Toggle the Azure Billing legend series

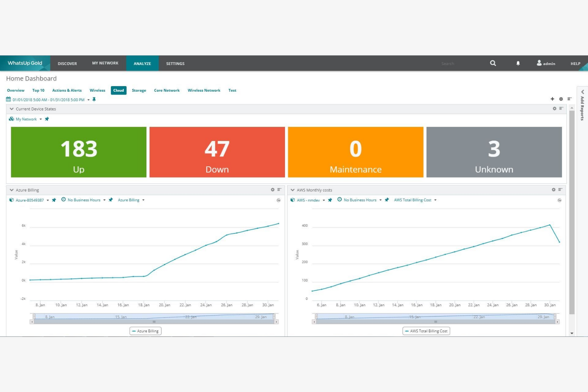pos(145,331)
